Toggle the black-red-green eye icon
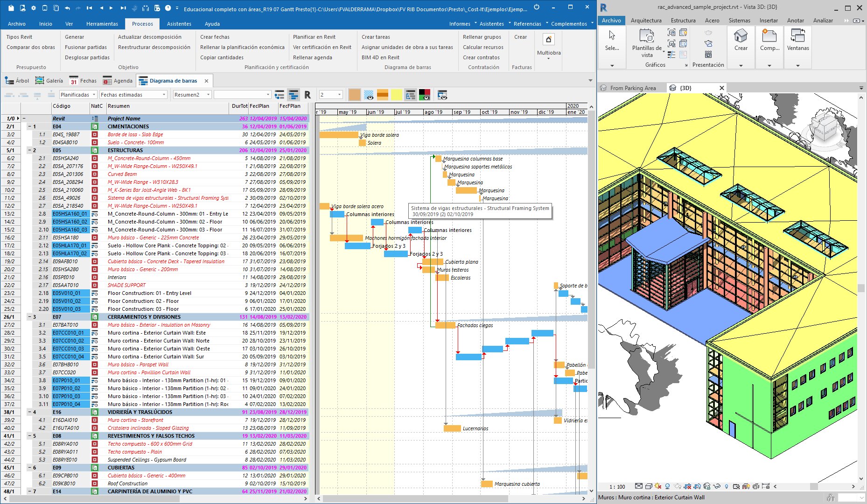Viewport: 867px width, 504px height. point(424,95)
